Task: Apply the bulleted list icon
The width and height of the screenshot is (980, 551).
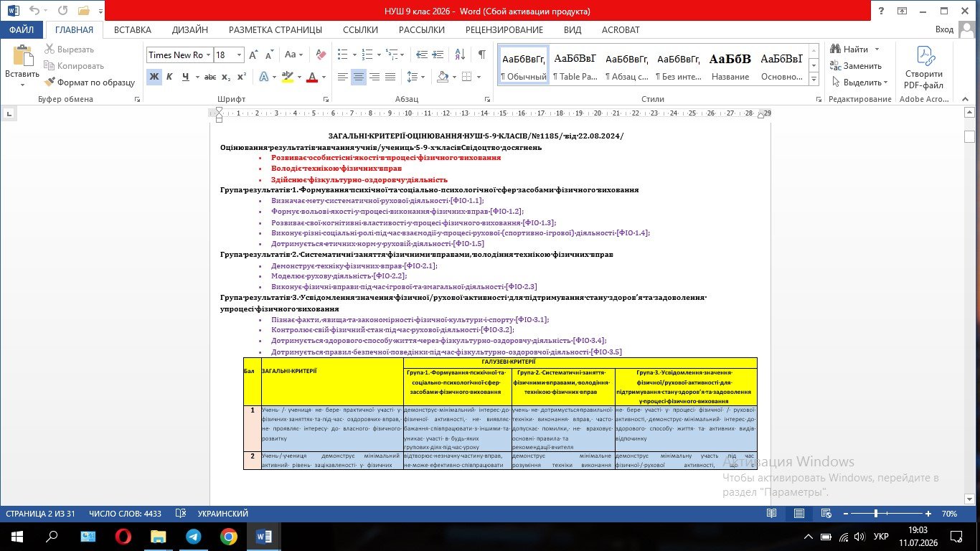Action: [342, 55]
